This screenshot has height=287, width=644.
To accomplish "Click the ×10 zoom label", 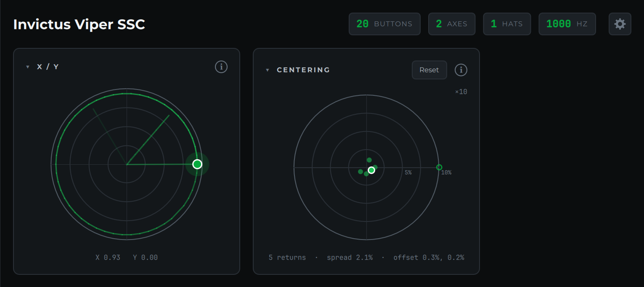I will tap(461, 92).
